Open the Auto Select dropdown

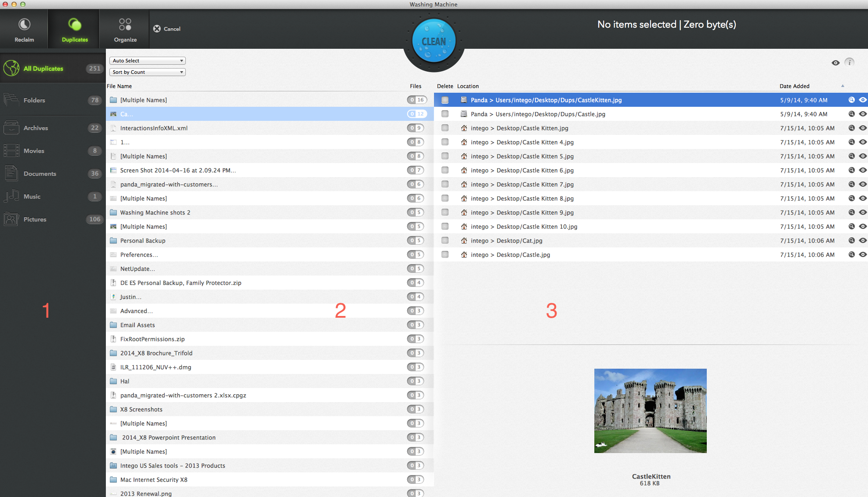[148, 61]
